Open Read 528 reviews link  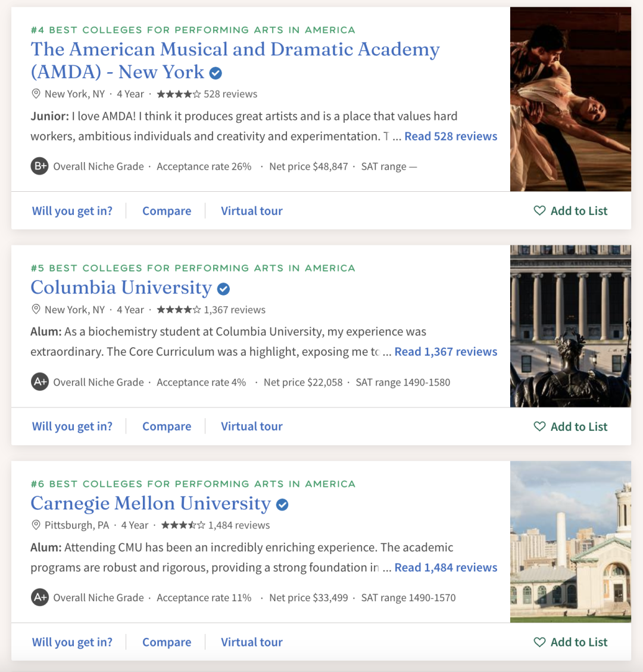[x=451, y=136]
